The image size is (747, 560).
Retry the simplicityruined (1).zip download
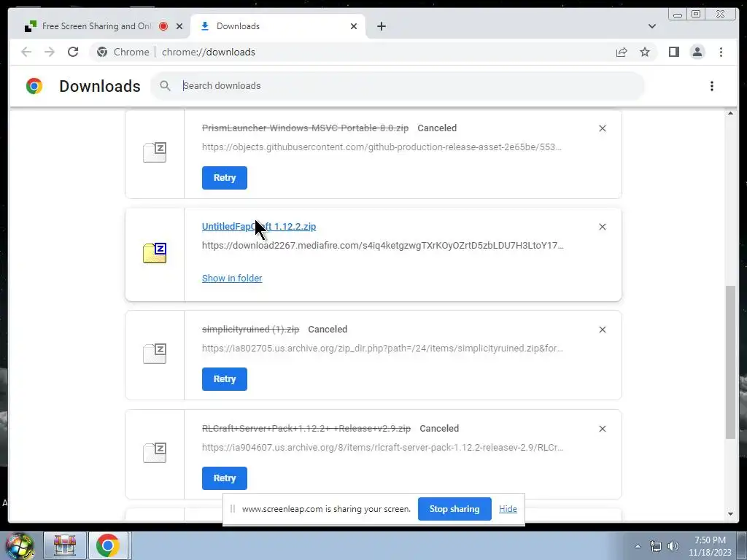225,379
